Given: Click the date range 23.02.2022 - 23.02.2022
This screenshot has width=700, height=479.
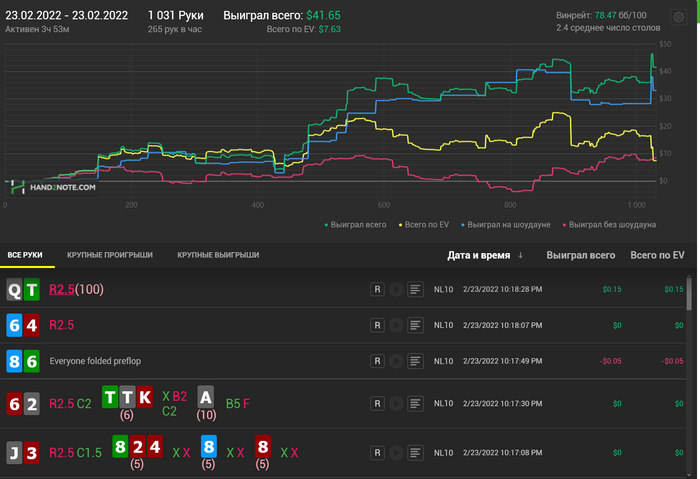Looking at the screenshot, I should point(67,15).
